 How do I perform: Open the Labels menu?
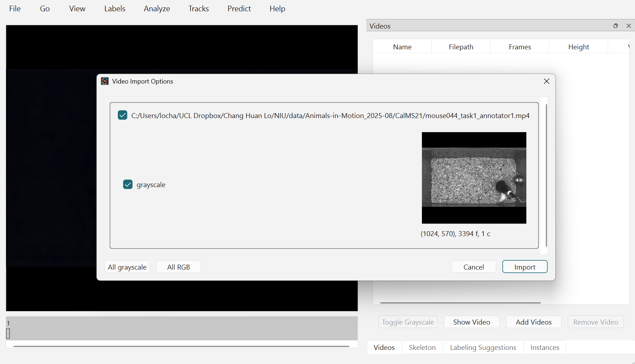(x=115, y=8)
